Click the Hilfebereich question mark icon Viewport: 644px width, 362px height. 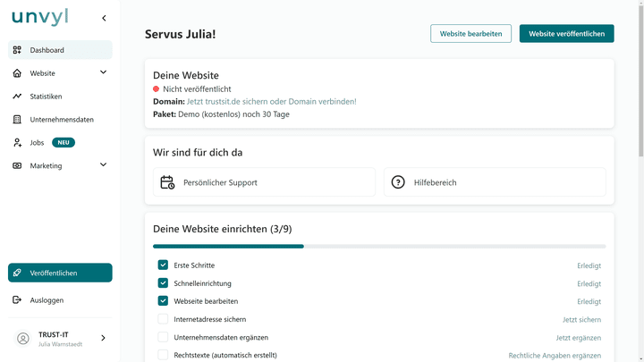[399, 182]
